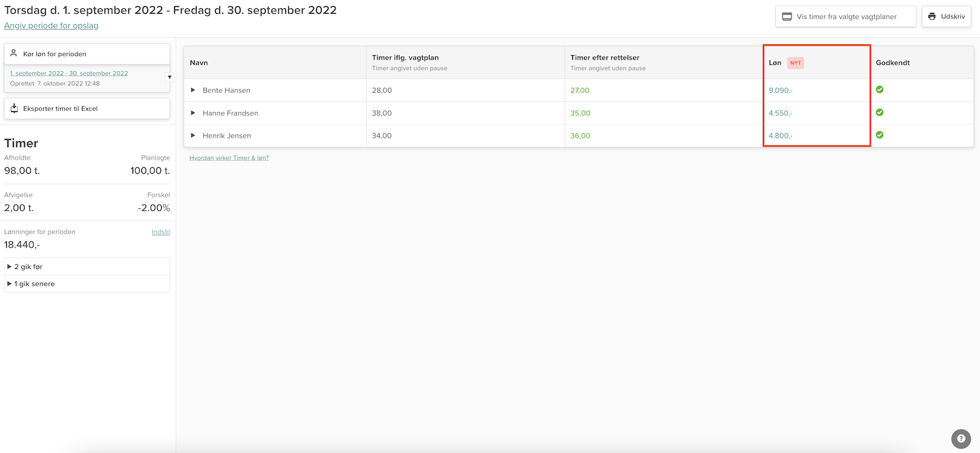The image size is (980, 453).
Task: Click the card icon for vagtplaner timer
Action: (x=787, y=17)
